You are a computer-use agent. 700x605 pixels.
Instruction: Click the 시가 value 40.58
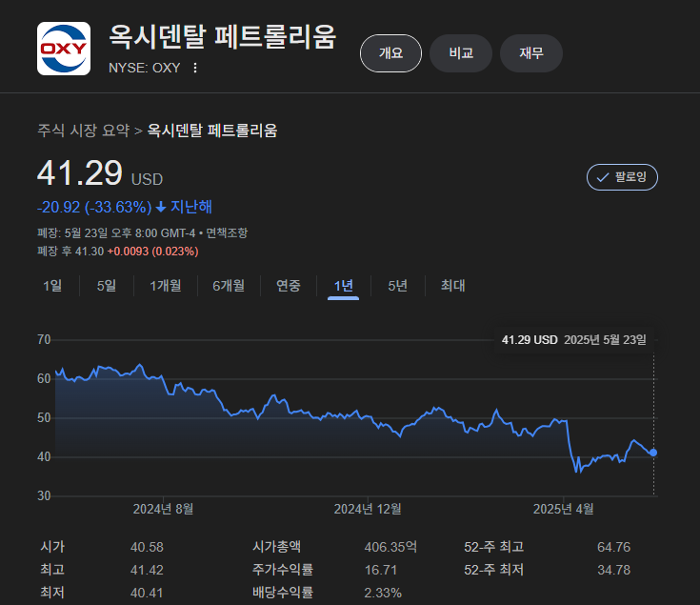pos(147,547)
